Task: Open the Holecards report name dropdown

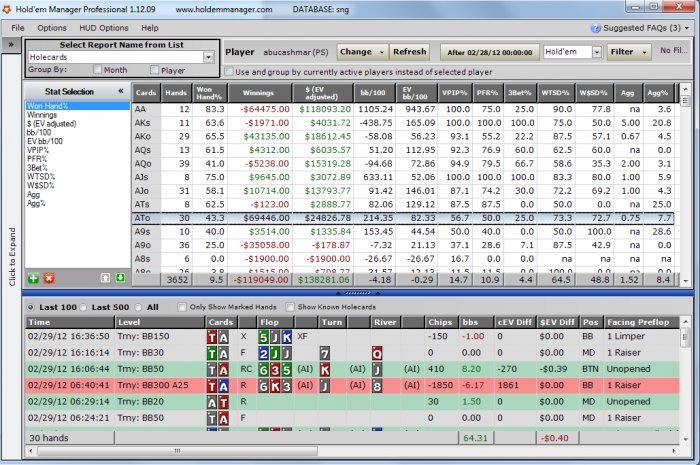Action: (x=208, y=57)
